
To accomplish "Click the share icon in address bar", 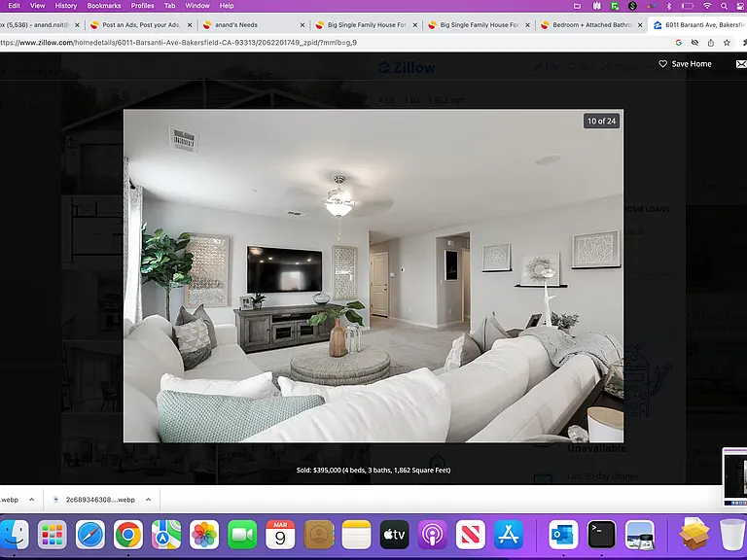I will 710,43.
